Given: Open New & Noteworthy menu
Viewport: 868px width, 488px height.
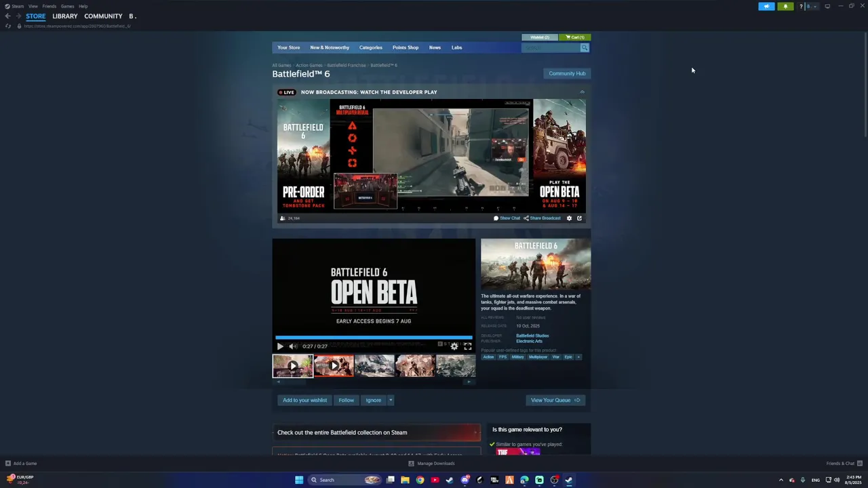Looking at the screenshot, I should click(330, 47).
